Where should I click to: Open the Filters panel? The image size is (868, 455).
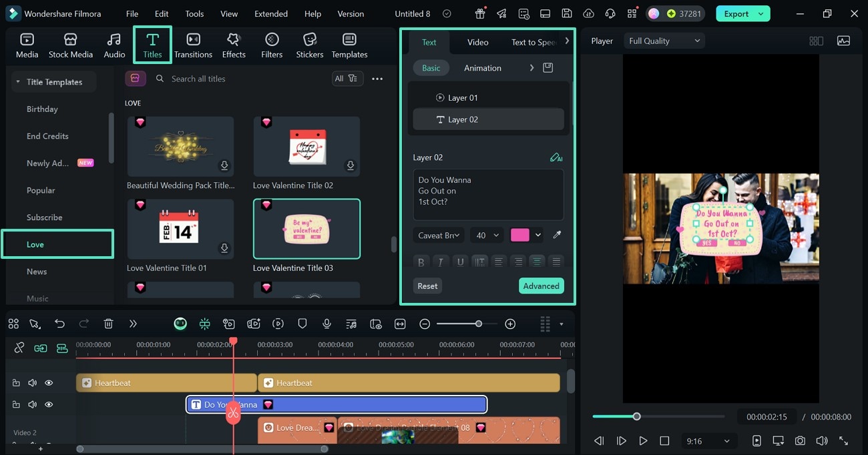click(x=272, y=45)
